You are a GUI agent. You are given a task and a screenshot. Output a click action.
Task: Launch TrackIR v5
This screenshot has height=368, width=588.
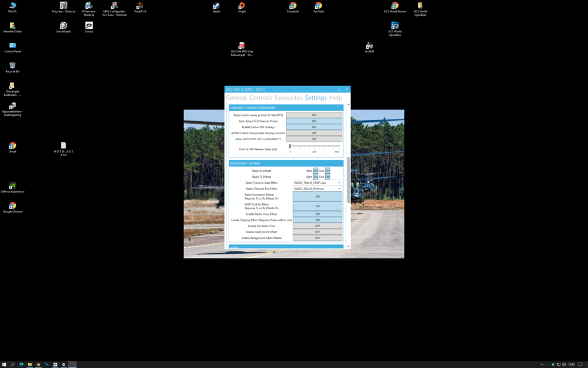coord(140,6)
